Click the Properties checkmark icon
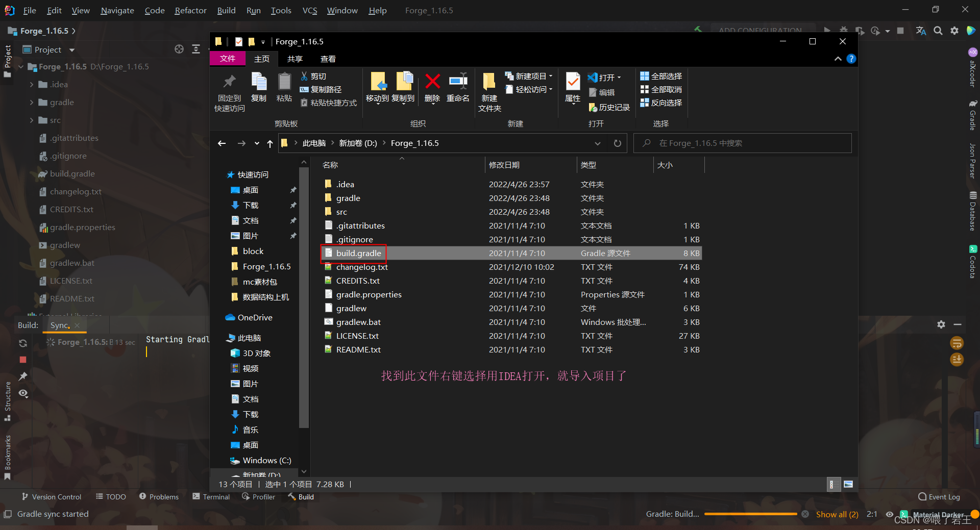Image resolution: width=980 pixels, height=530 pixels. pyautogui.click(x=573, y=82)
